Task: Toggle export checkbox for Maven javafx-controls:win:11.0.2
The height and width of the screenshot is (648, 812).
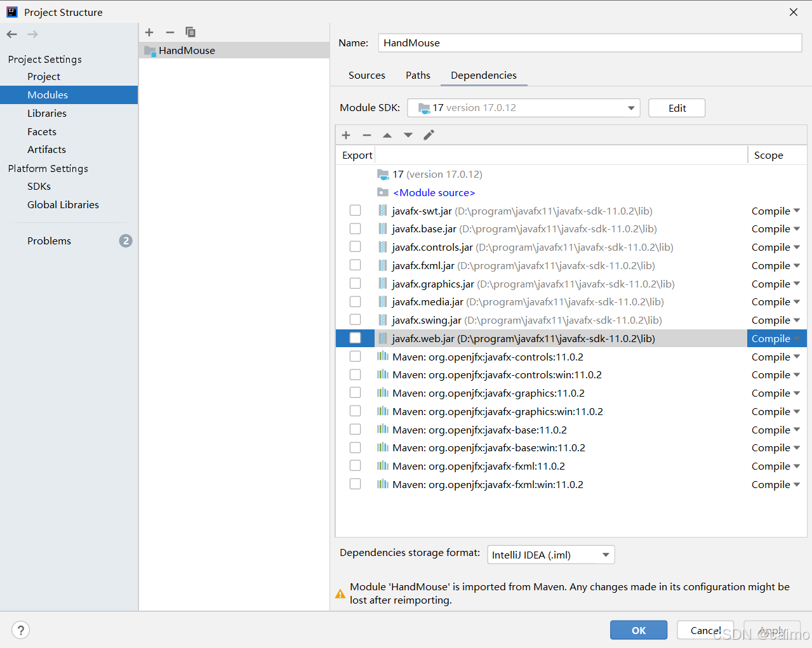Action: pos(355,375)
